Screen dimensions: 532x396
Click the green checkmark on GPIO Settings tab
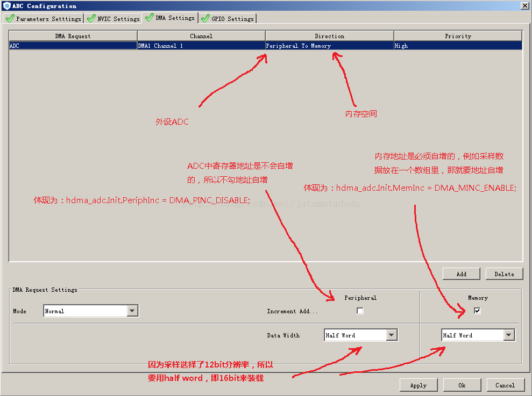205,18
